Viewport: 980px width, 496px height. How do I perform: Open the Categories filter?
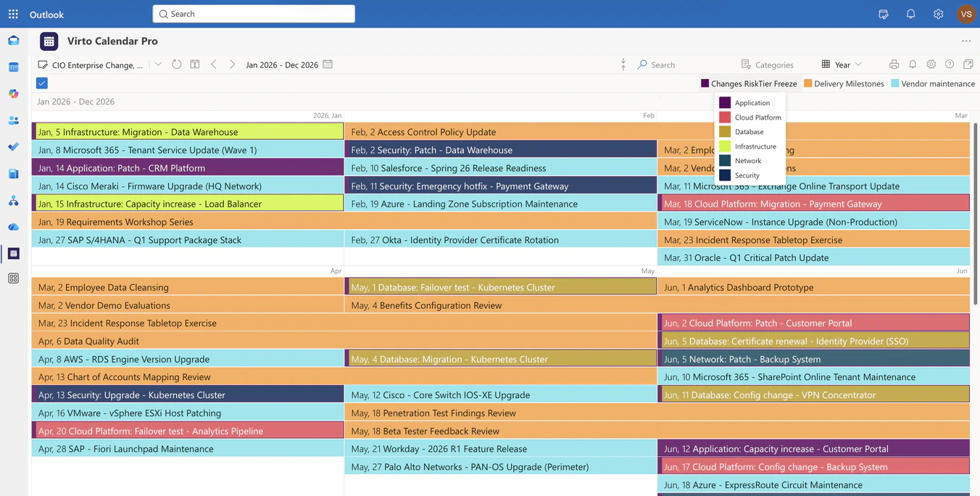767,65
